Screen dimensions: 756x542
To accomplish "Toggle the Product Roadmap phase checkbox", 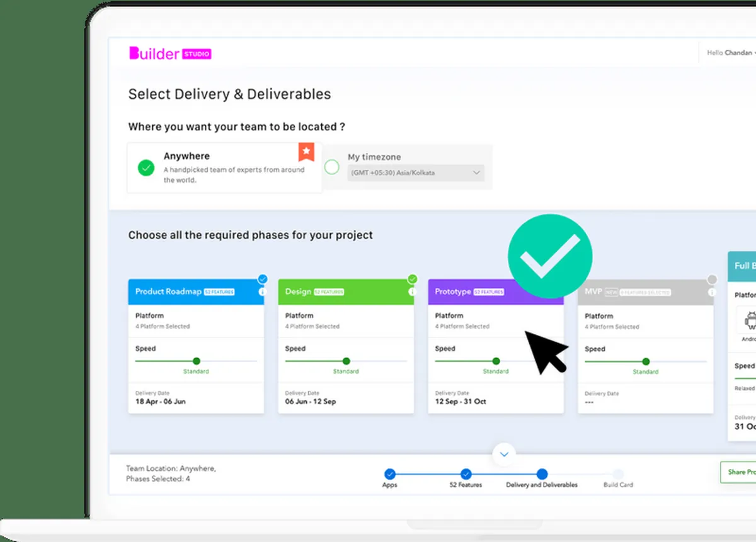I will coord(263,279).
